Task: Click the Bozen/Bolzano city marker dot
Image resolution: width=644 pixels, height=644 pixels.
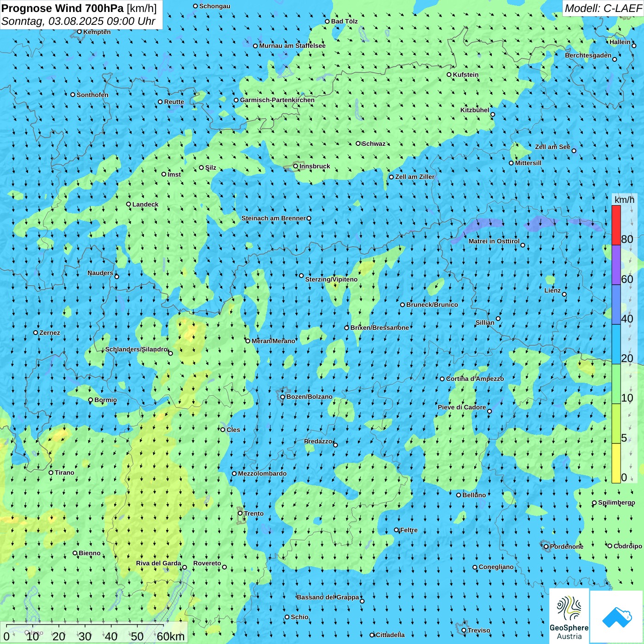Action: 282,397
